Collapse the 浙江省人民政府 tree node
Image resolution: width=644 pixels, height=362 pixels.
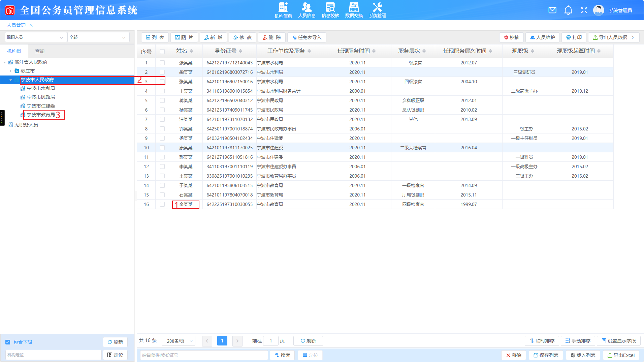pos(5,62)
